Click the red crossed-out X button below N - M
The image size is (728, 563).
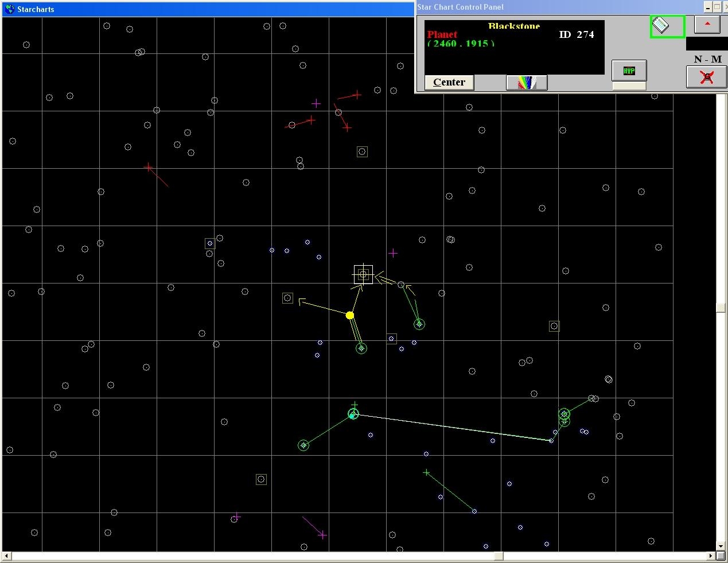click(x=707, y=77)
